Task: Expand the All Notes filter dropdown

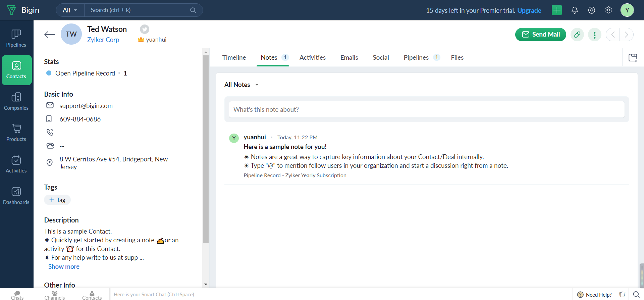Action: 241,85
